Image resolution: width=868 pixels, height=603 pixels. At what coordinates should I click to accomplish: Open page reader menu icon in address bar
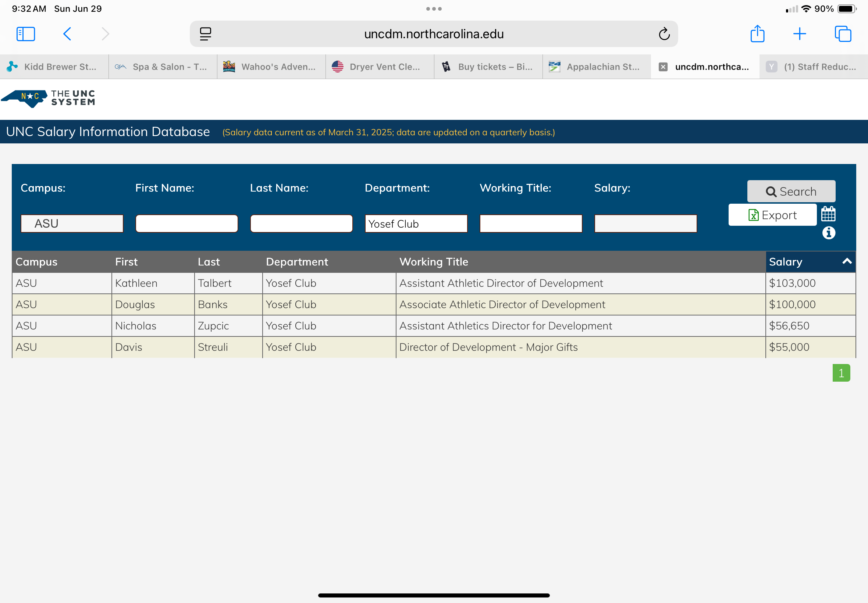coord(205,34)
